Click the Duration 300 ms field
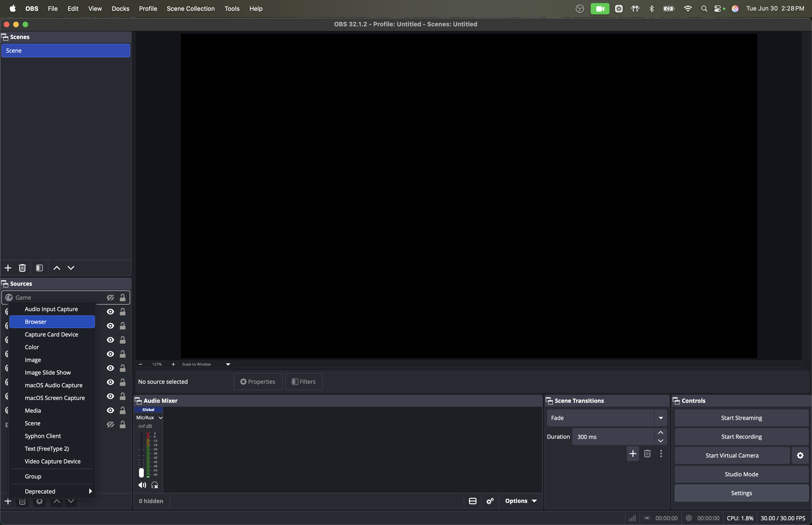The height and width of the screenshot is (525, 812). (x=613, y=437)
